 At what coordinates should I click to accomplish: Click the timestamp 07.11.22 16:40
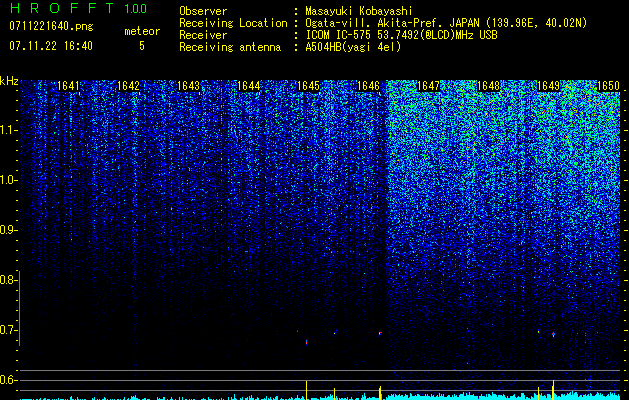(x=51, y=46)
